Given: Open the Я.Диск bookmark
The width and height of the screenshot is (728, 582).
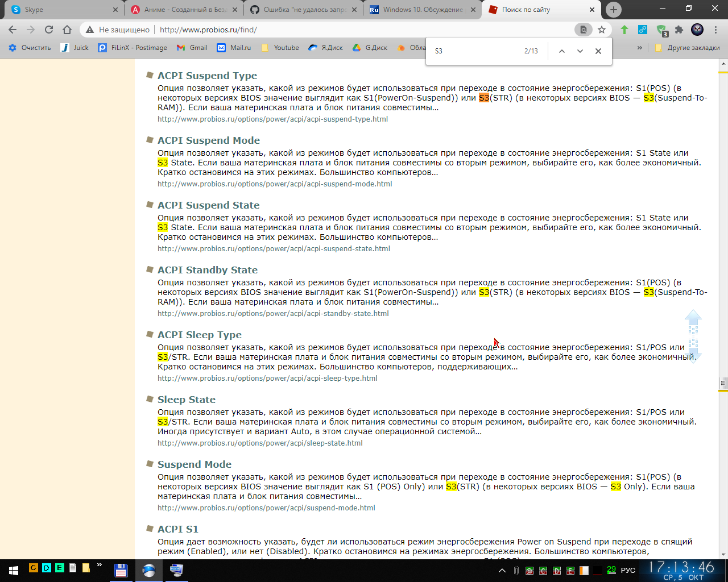Looking at the screenshot, I should [325, 48].
